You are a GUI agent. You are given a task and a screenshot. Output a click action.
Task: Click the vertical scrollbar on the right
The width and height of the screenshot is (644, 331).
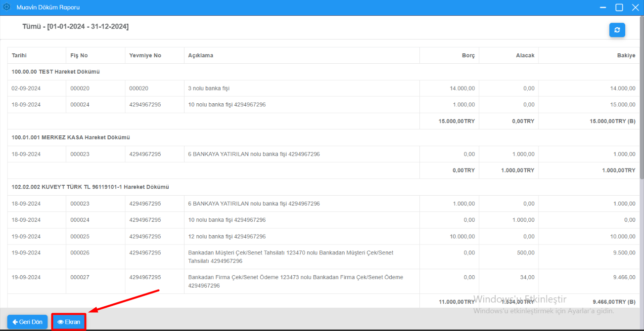(x=642, y=99)
